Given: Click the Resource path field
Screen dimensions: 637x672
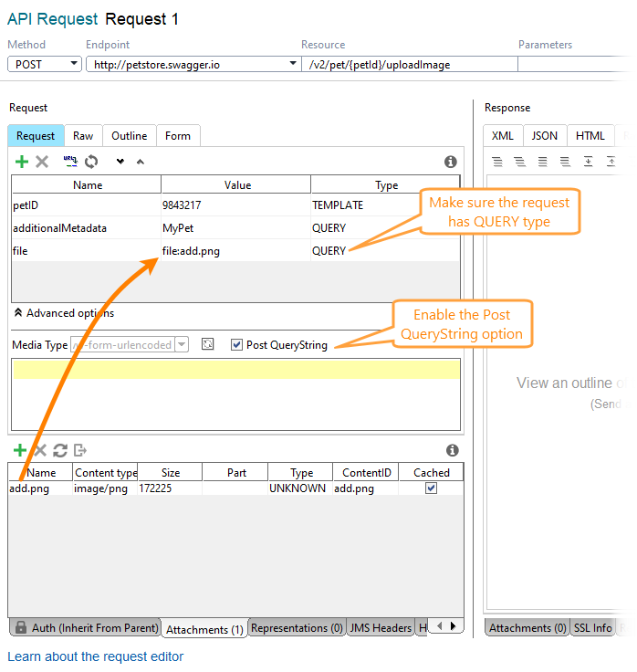Looking at the screenshot, I should click(x=409, y=64).
